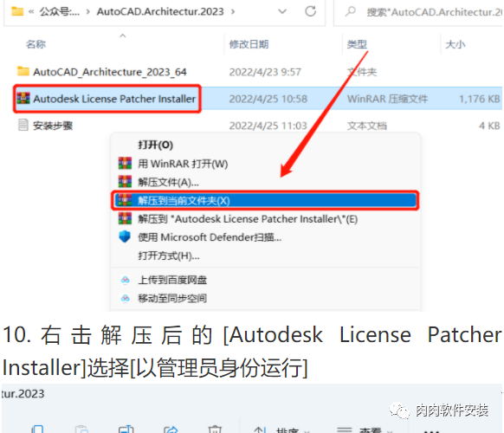The height and width of the screenshot is (433, 504).
Task: Click the date 2022/4/25 11:03
Action: click(268, 126)
